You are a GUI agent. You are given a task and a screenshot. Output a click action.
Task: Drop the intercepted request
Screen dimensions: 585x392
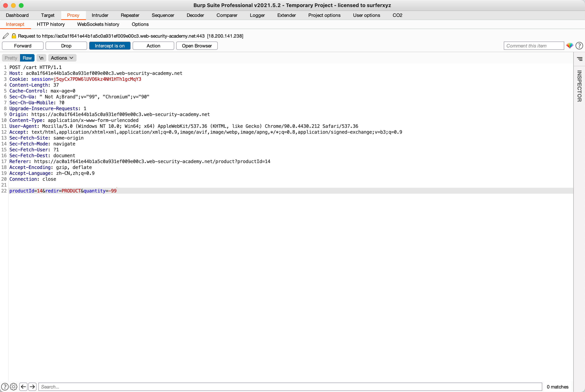point(66,46)
